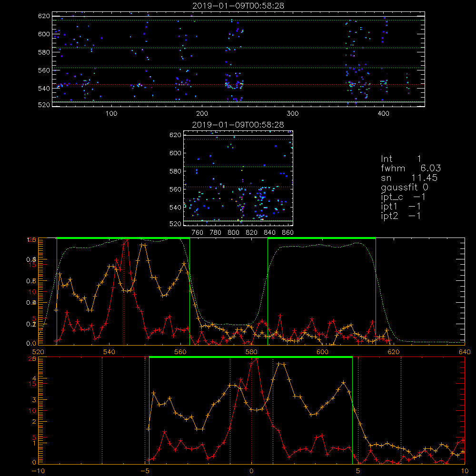The width and height of the screenshot is (476, 476).
Task: Click x-axis label 860 under the middle plot
Action: coord(288,233)
